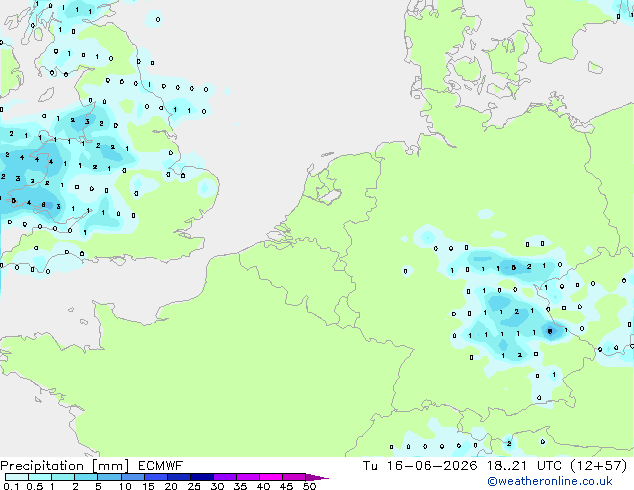Click the "[mm]" unit label
This screenshot has width=634, height=490.
click(x=110, y=466)
